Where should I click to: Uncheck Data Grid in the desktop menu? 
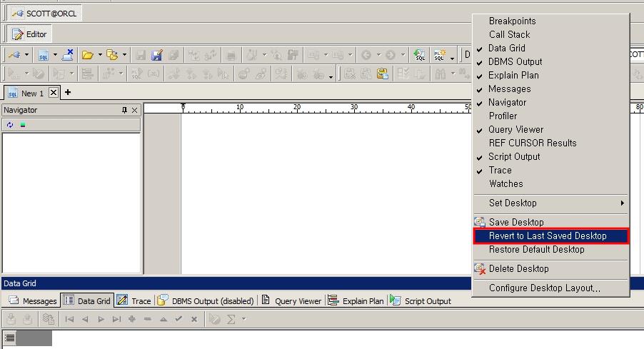tap(506, 48)
